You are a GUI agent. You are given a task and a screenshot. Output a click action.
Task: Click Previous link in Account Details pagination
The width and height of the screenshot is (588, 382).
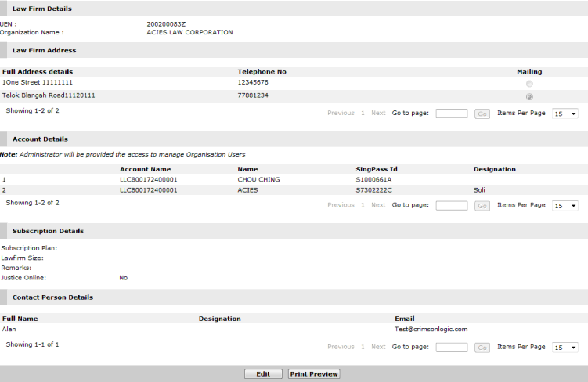pos(341,205)
